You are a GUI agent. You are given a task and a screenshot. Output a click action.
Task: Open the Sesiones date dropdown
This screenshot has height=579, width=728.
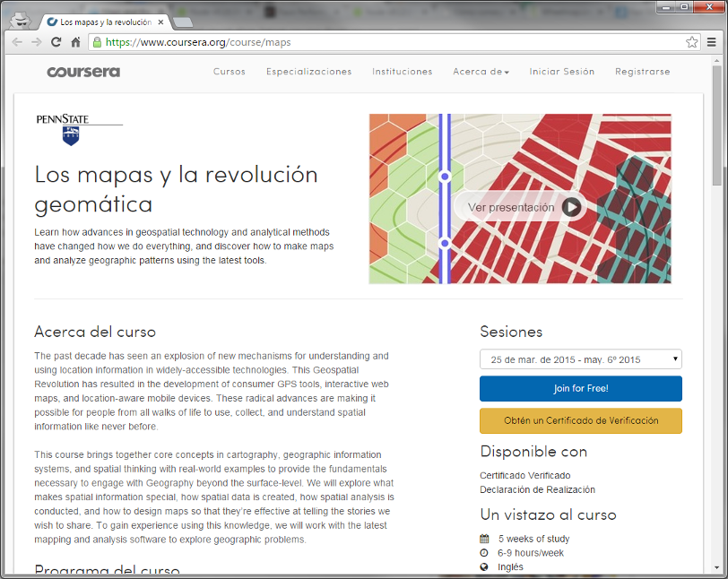click(x=580, y=359)
